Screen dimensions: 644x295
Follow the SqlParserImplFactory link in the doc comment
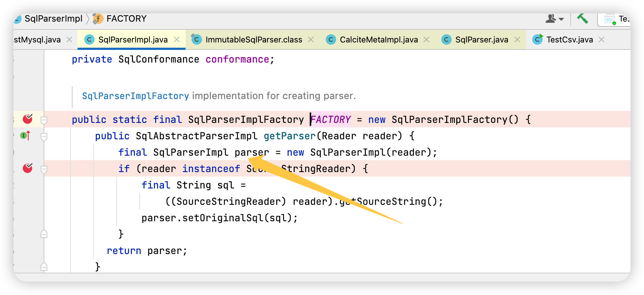tap(135, 96)
